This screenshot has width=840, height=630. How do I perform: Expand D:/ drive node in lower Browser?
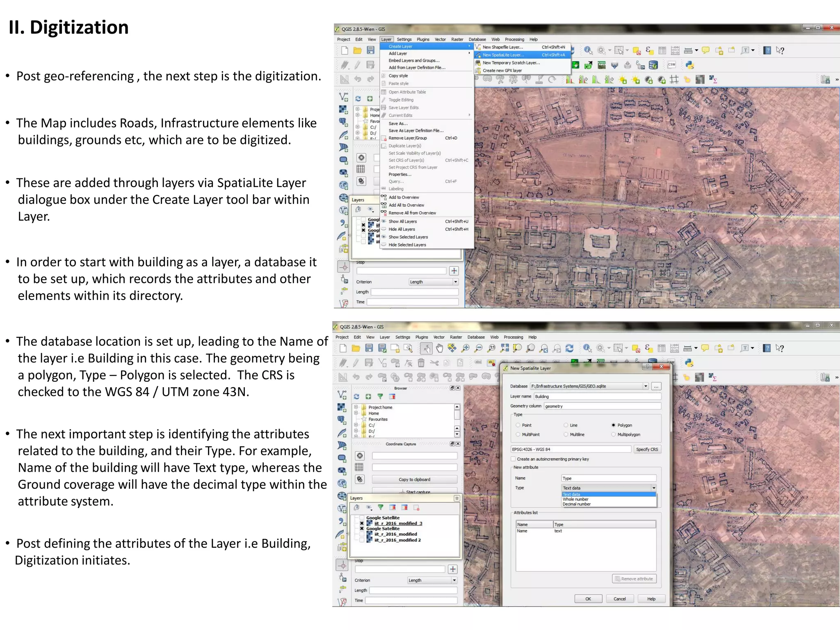tap(356, 431)
